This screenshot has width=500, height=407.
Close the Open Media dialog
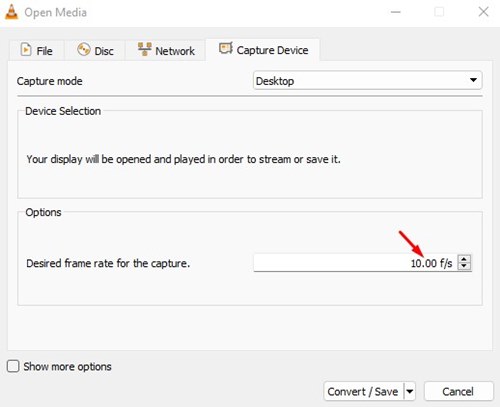click(483, 12)
